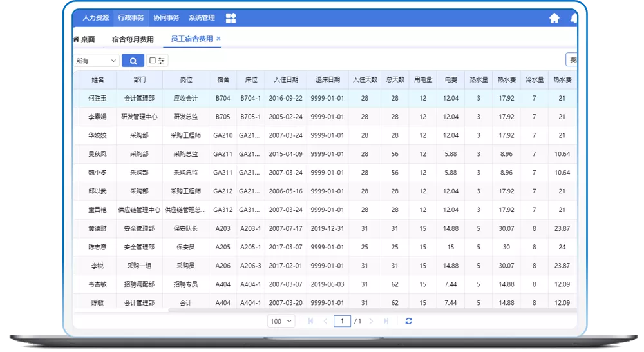Open the app grid icon in top bar
644x352 pixels.
(x=231, y=18)
